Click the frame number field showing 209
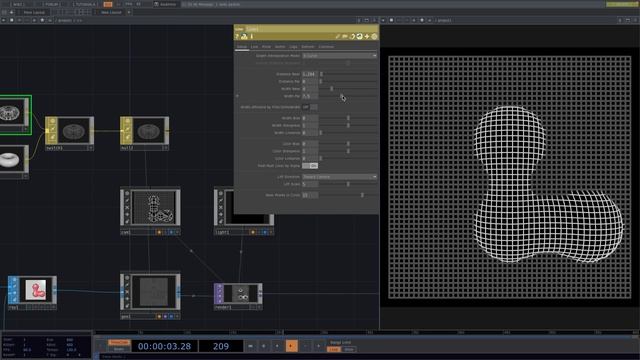 coord(221,346)
